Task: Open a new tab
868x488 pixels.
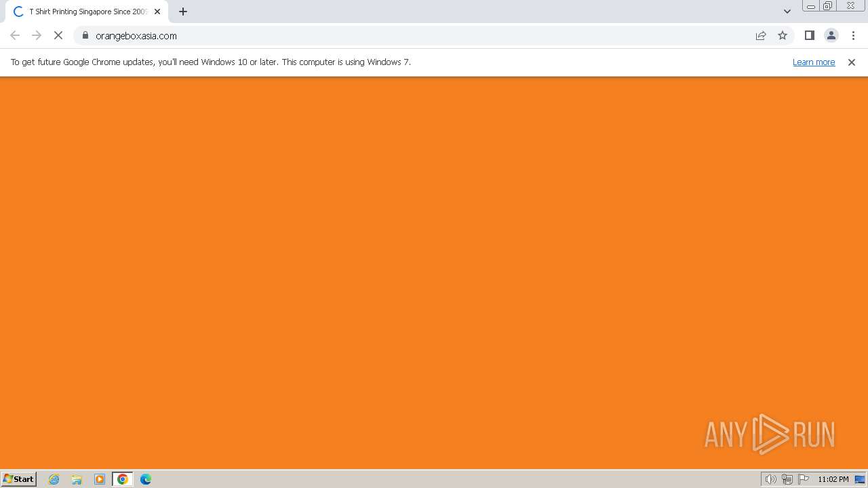Action: [x=183, y=12]
